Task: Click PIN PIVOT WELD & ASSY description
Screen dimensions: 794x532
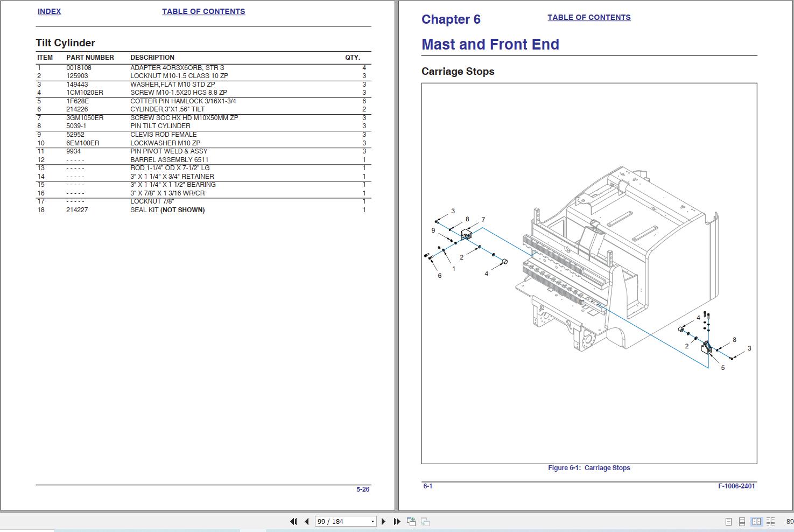Action: pos(169,151)
